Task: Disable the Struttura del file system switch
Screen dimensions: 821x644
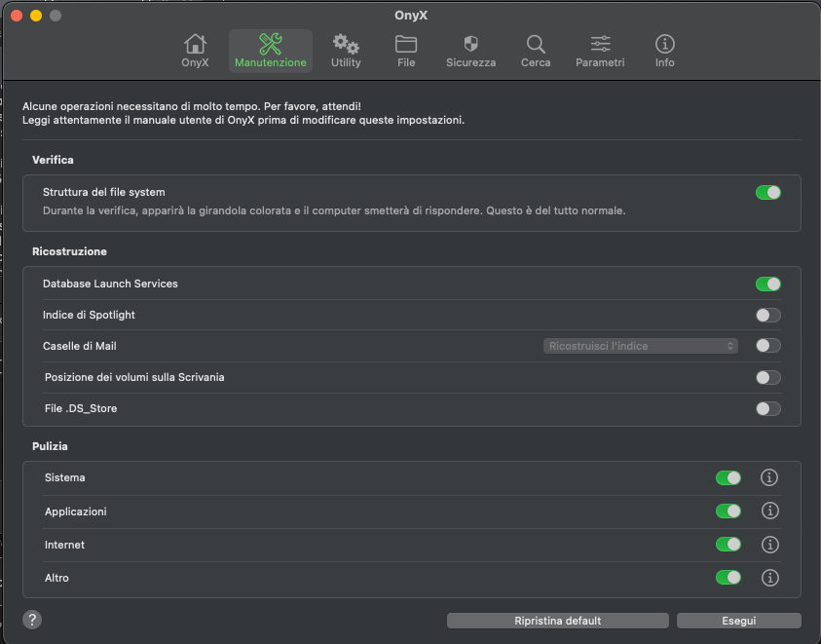Action: coord(768,192)
